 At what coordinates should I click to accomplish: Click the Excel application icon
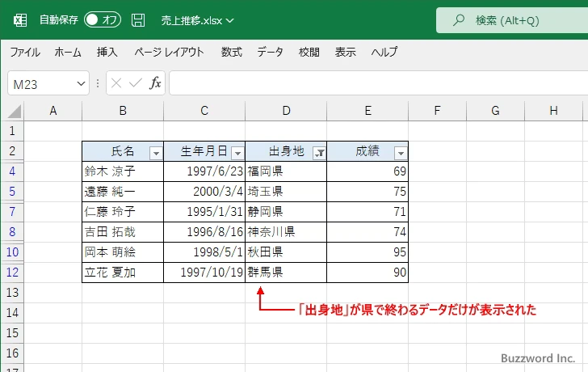20,20
